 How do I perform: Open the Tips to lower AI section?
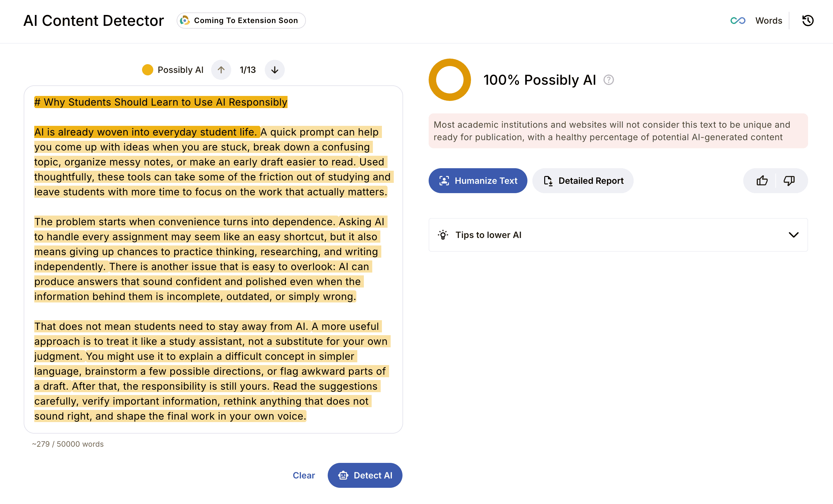[x=618, y=235]
